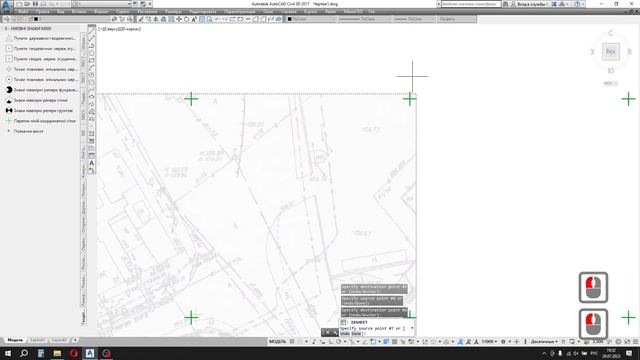The height and width of the screenshot is (360, 640).
Task: Toggle transparency display in status bar
Action: [x=395, y=342]
